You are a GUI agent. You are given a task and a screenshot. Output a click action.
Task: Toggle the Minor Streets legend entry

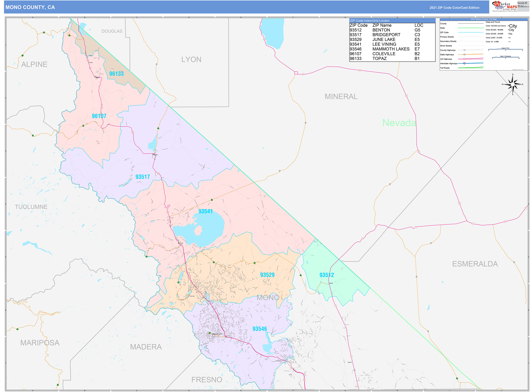pyautogui.click(x=446, y=46)
